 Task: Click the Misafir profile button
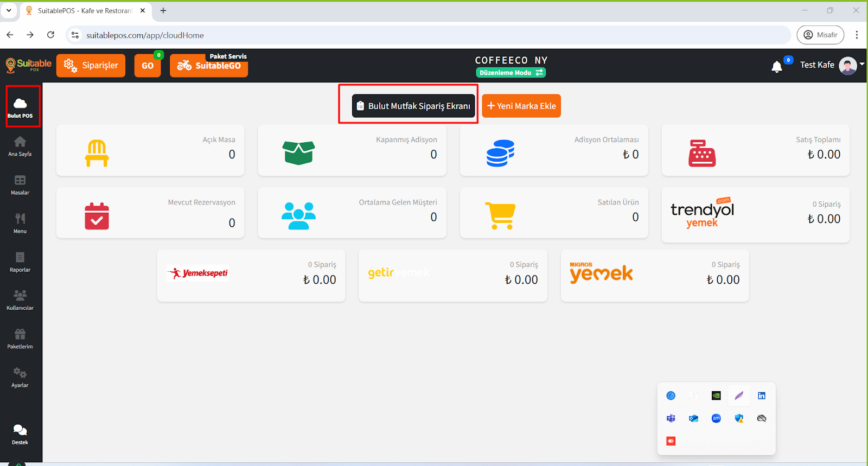pyautogui.click(x=820, y=35)
